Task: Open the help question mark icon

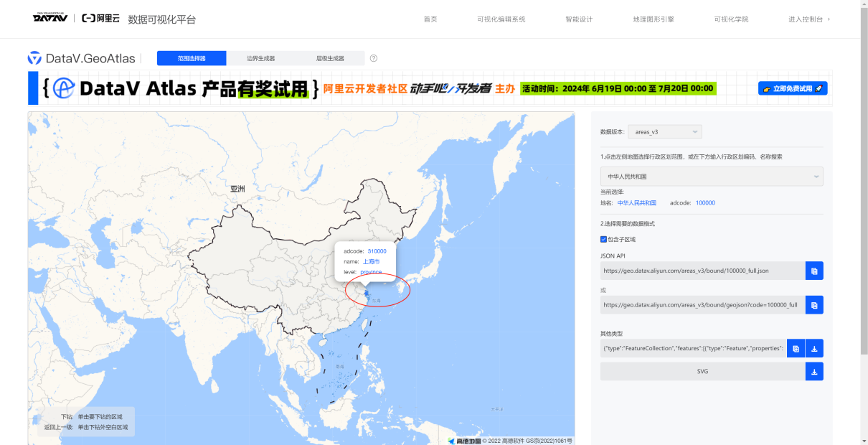Action: tap(374, 58)
